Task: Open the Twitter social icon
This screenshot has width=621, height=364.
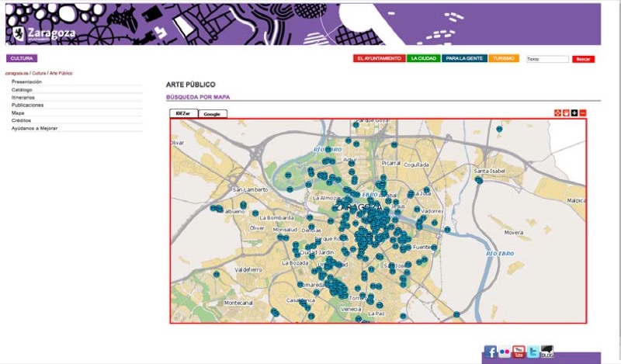Action: tap(533, 352)
